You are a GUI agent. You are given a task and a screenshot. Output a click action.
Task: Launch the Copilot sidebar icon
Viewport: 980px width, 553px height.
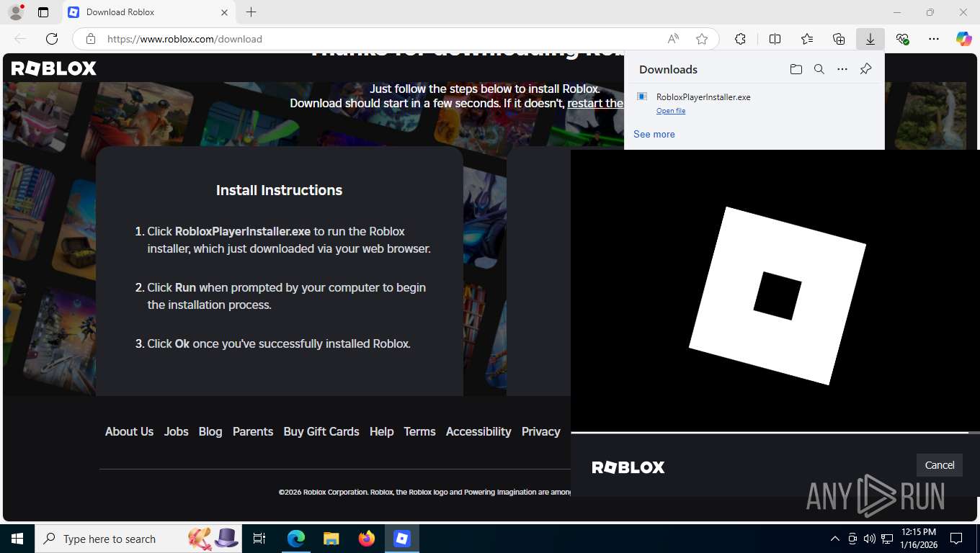click(x=964, y=39)
